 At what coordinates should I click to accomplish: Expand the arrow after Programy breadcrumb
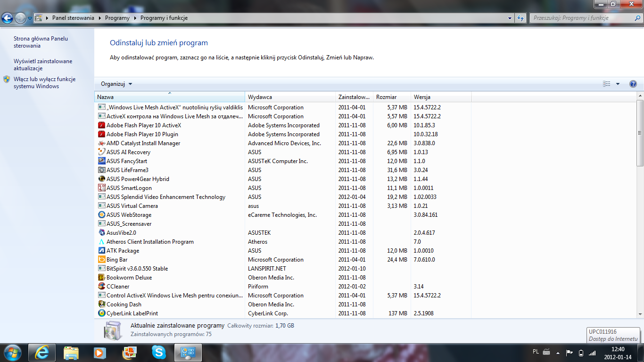click(135, 18)
